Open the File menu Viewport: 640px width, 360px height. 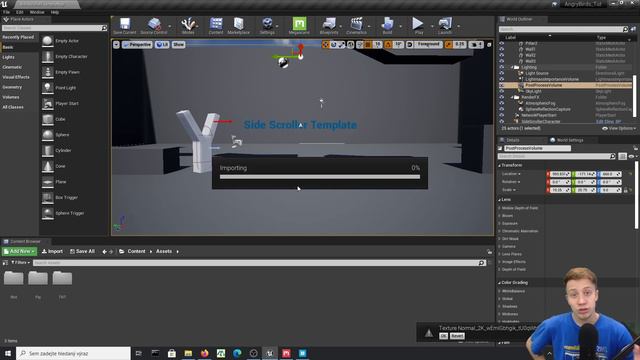pos(7,12)
